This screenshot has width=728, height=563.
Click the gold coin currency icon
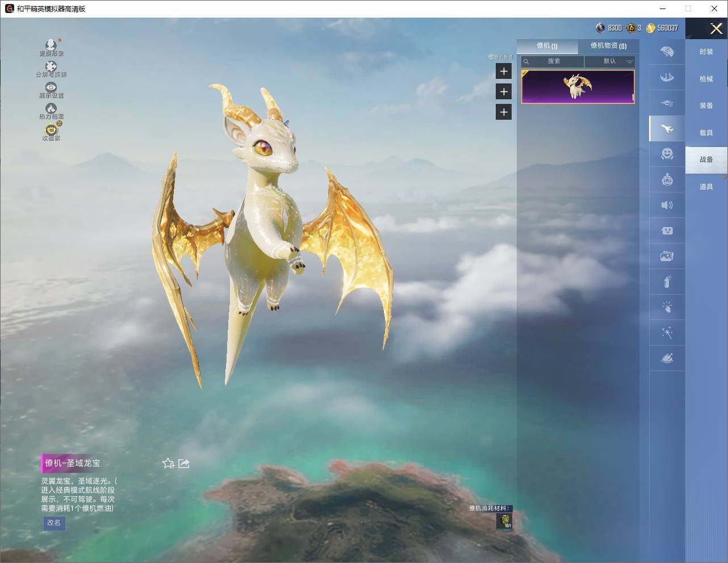click(x=650, y=28)
